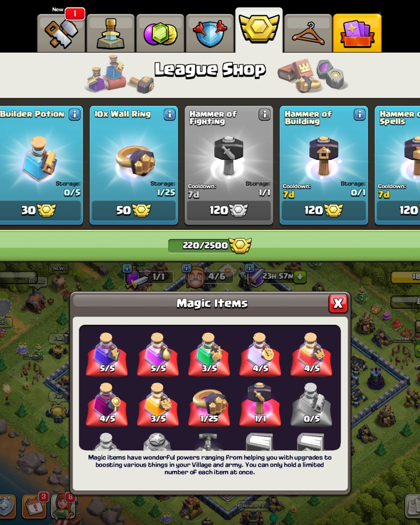Select the green potion showing 3/5
Screen dimensions: 420x525
pyautogui.click(x=209, y=355)
